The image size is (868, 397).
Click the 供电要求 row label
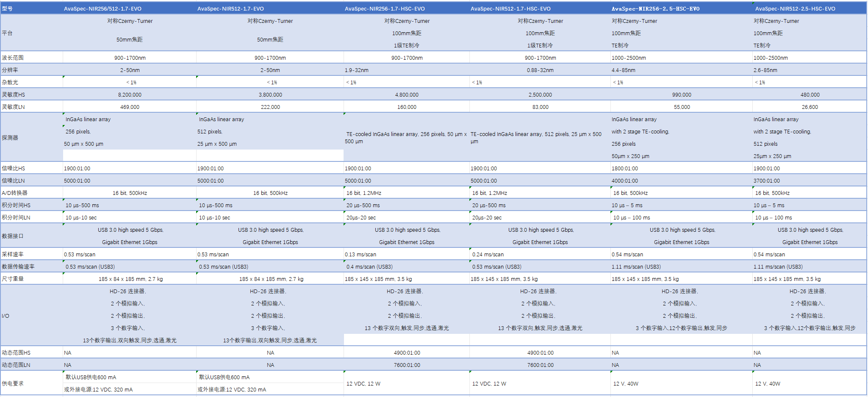32,383
